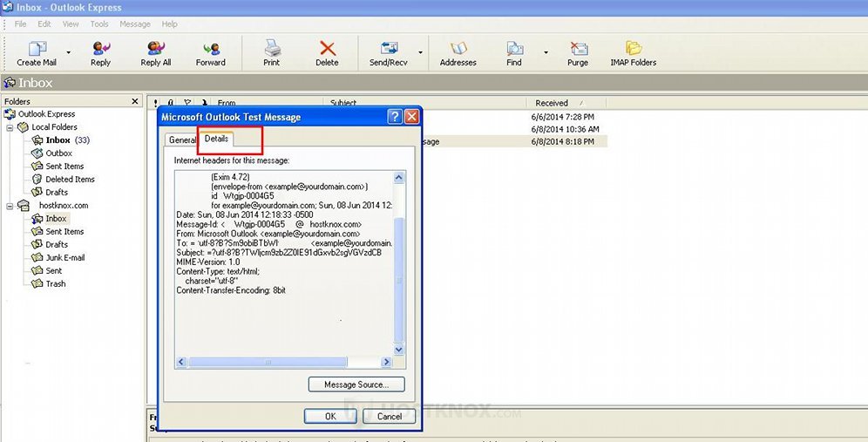Select Local Folders Inbox (33)

pyautogui.click(x=67, y=140)
